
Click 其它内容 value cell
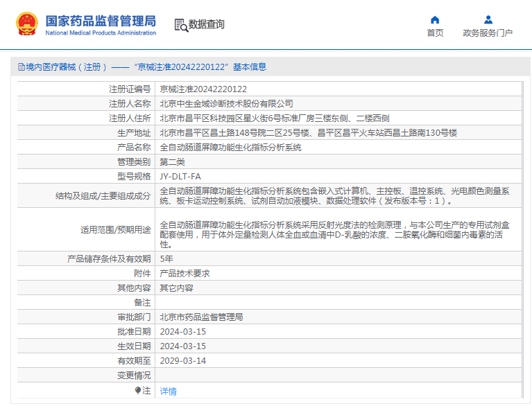[176, 288]
